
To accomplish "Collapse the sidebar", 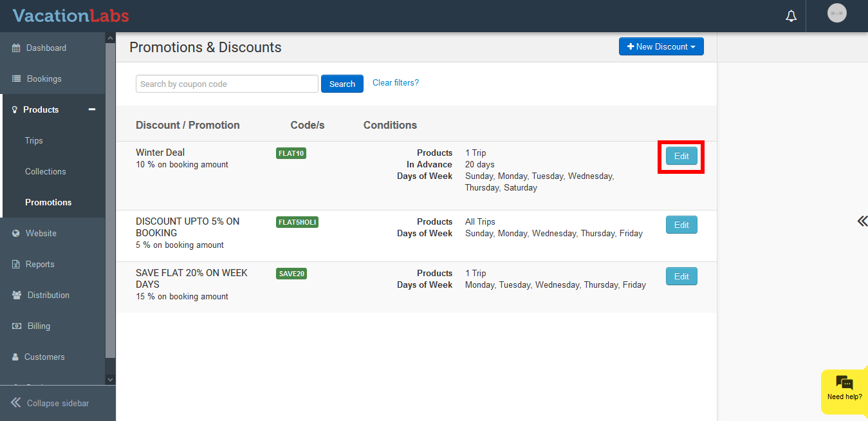I will 50,403.
